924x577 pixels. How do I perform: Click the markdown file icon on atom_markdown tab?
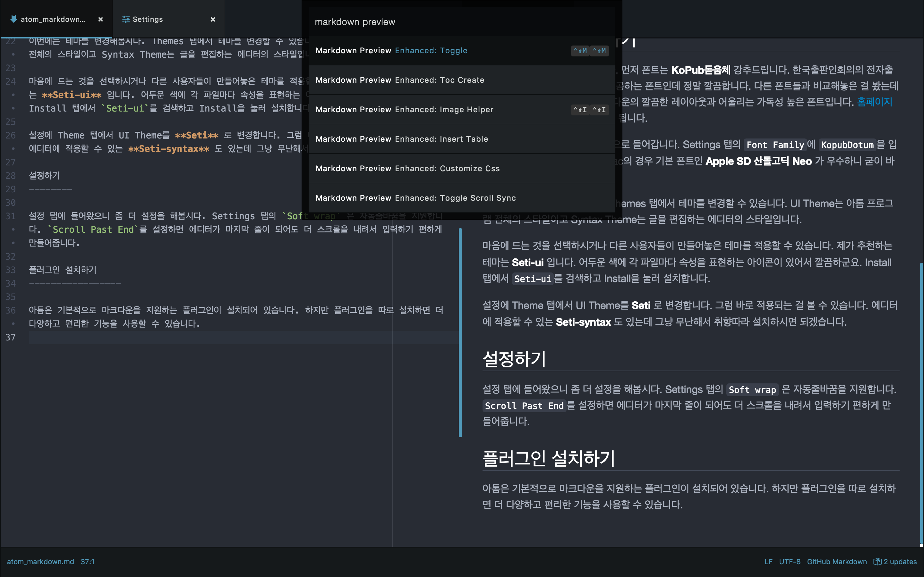click(x=14, y=19)
